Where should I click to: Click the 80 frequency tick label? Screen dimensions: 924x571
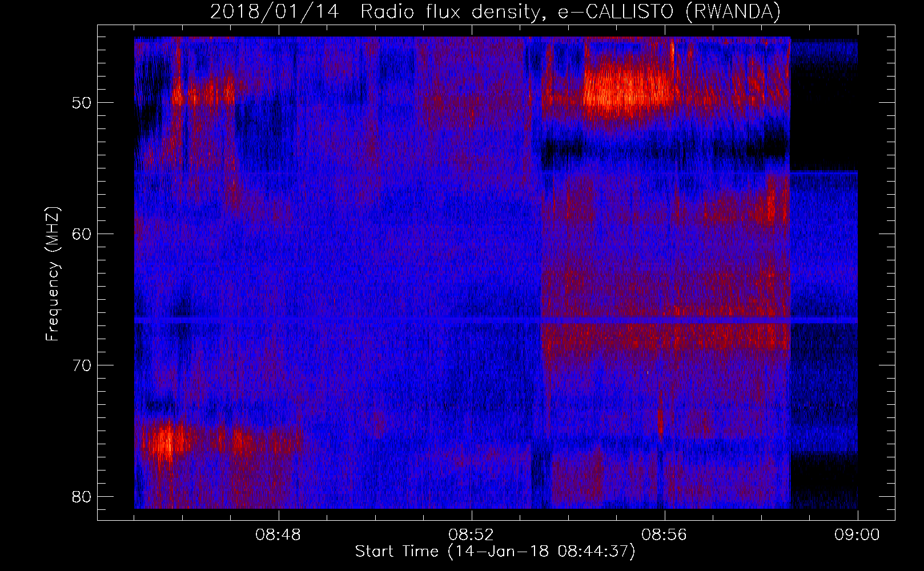tap(82, 496)
